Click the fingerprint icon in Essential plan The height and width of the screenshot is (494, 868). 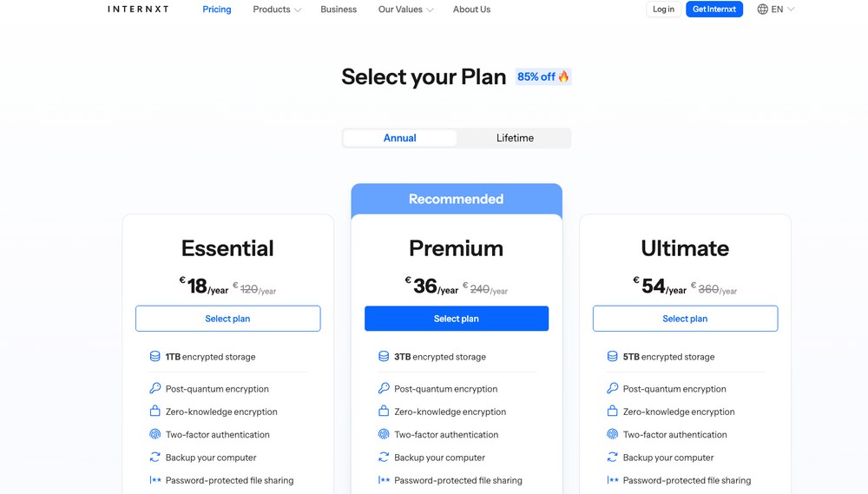(155, 434)
